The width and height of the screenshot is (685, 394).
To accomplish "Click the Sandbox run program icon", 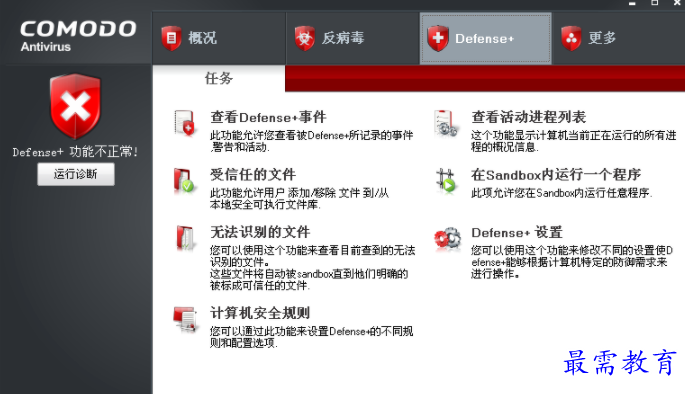I will 446,181.
